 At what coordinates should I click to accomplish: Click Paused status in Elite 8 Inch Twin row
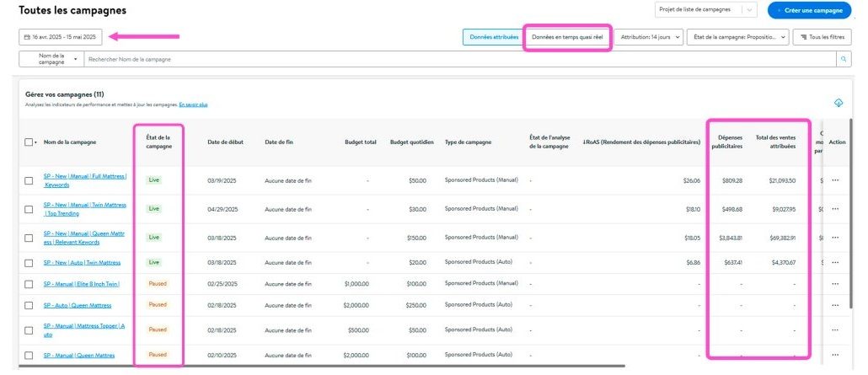[158, 284]
